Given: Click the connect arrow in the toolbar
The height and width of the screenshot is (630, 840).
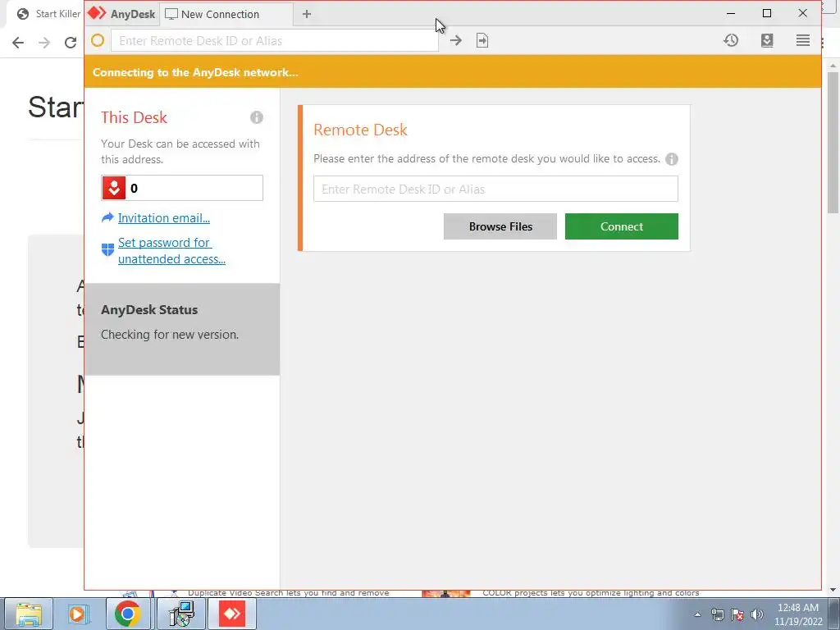Looking at the screenshot, I should tap(456, 40).
